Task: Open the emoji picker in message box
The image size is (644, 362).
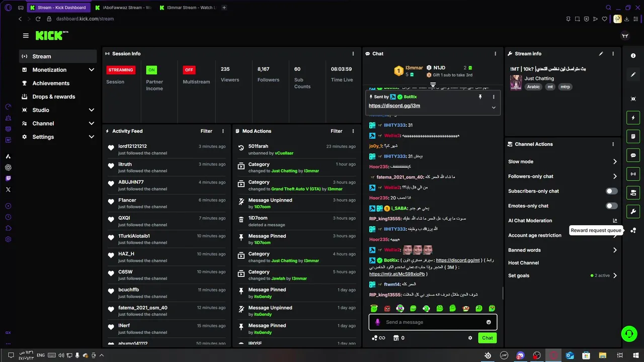Action: point(489,322)
